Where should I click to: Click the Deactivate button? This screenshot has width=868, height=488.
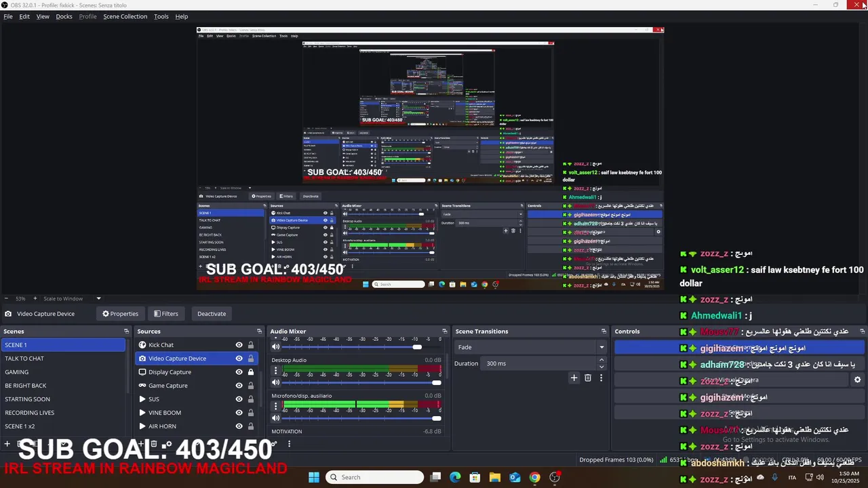(x=212, y=314)
